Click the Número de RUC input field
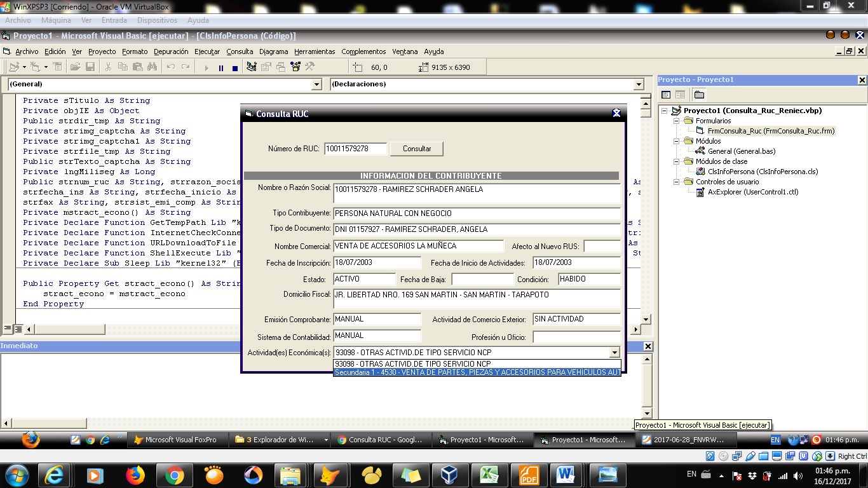The image size is (868, 488). (355, 149)
